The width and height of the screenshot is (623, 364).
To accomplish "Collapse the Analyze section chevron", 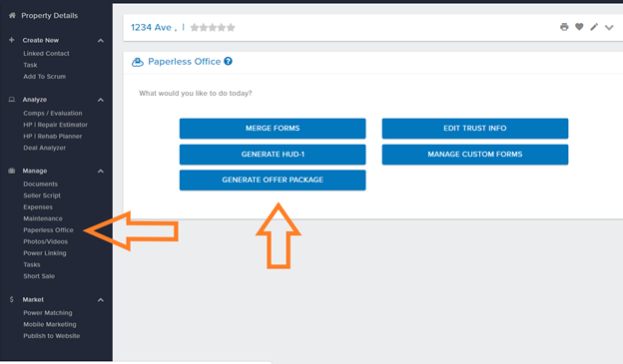I will pyautogui.click(x=101, y=100).
